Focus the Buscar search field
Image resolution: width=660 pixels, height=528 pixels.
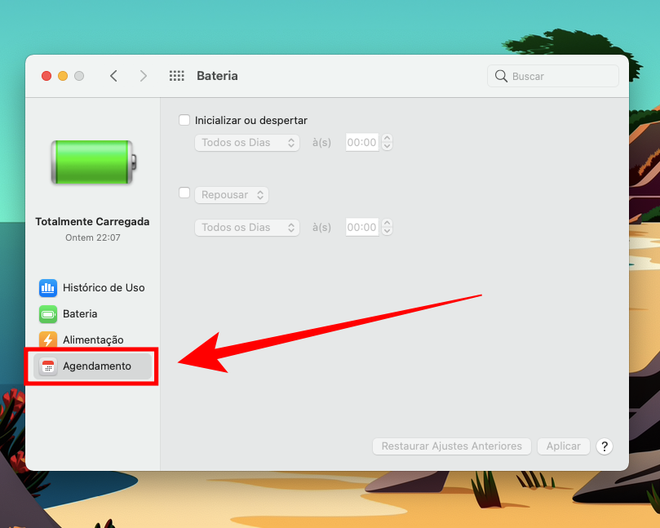553,76
